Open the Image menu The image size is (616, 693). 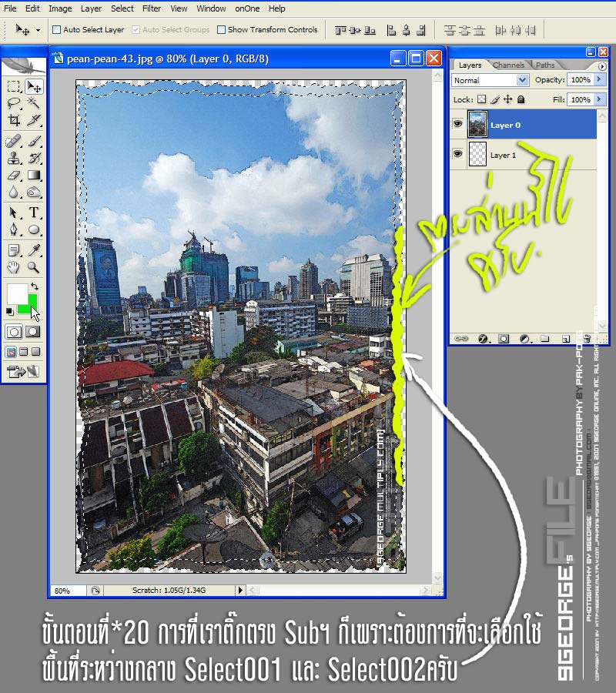click(x=60, y=8)
